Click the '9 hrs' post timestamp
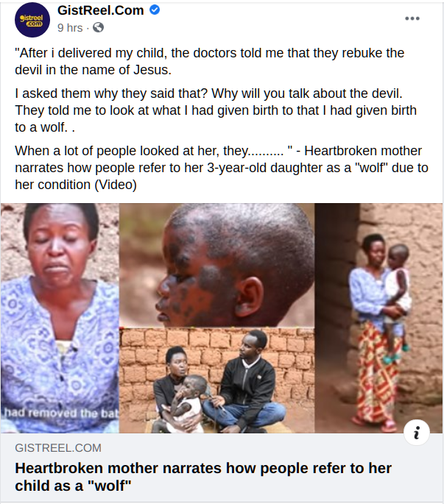Viewport: 444px width, 504px height. coord(70,28)
